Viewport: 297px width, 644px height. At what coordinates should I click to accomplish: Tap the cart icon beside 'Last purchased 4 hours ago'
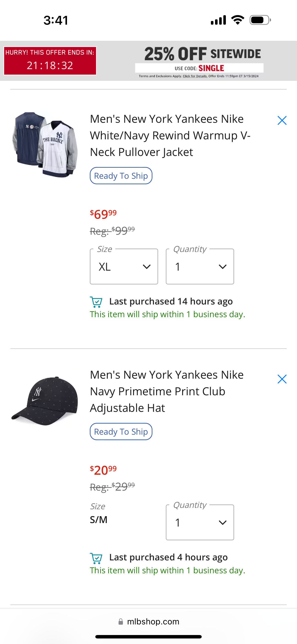(96, 558)
